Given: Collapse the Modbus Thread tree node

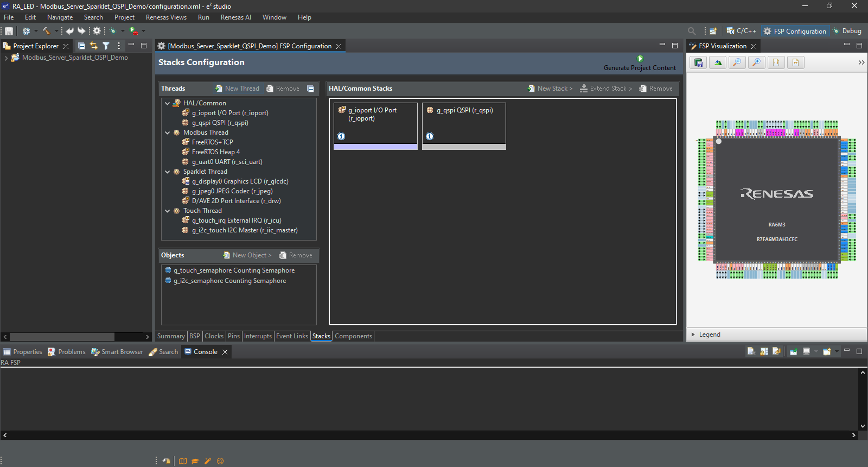Looking at the screenshot, I should pos(168,132).
